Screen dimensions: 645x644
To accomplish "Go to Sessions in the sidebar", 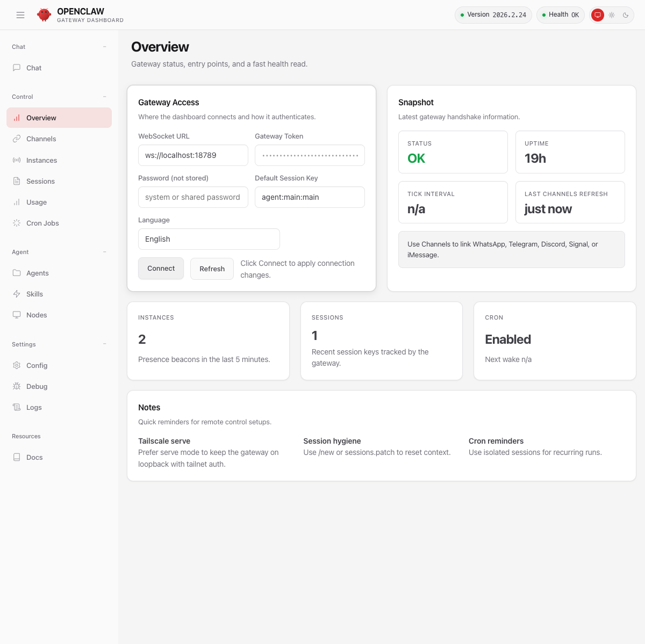I will click(40, 181).
